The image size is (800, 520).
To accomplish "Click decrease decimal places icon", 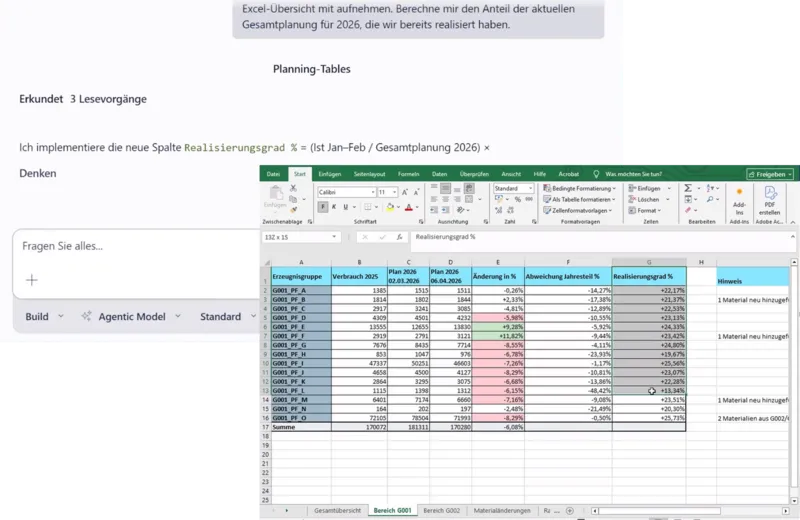I will click(x=510, y=210).
